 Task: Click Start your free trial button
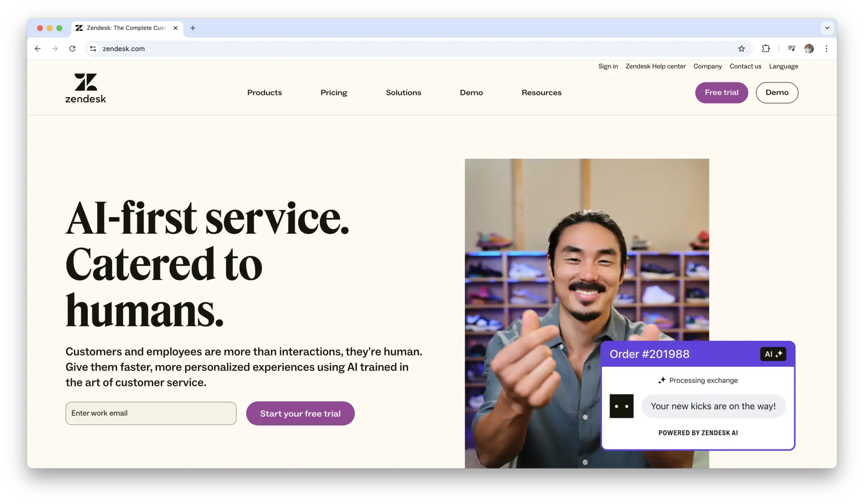click(x=300, y=413)
